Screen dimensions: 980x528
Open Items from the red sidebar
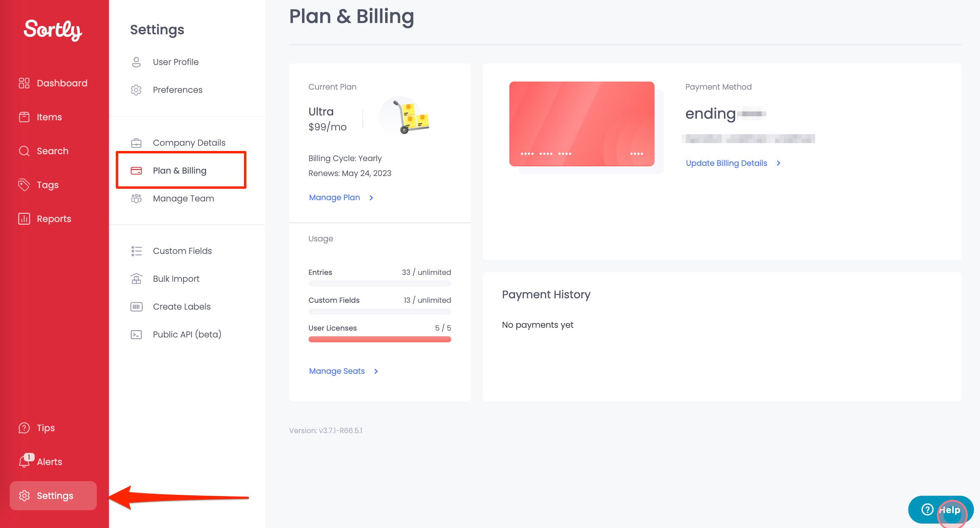[x=24, y=117]
